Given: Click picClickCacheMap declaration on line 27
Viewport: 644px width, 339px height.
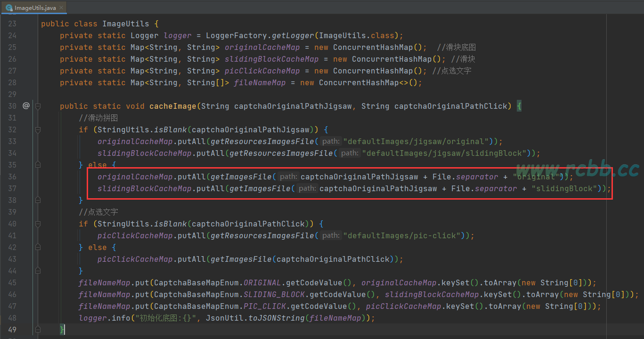Looking at the screenshot, I should 262,71.
